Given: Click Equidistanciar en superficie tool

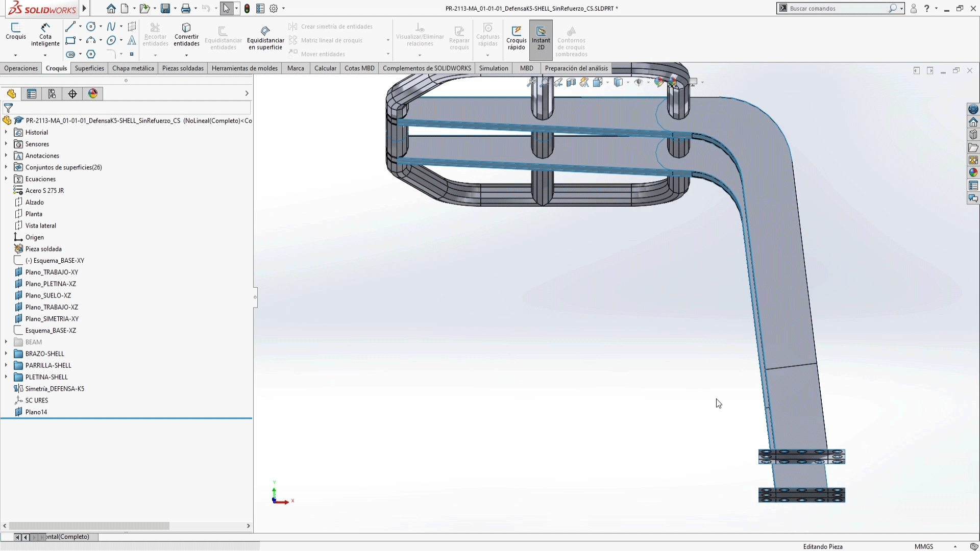Looking at the screenshot, I should tap(265, 38).
